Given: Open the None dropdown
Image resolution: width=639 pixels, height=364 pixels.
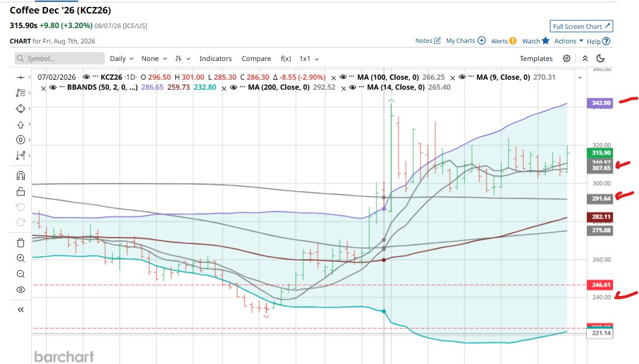Looking at the screenshot, I should (154, 58).
